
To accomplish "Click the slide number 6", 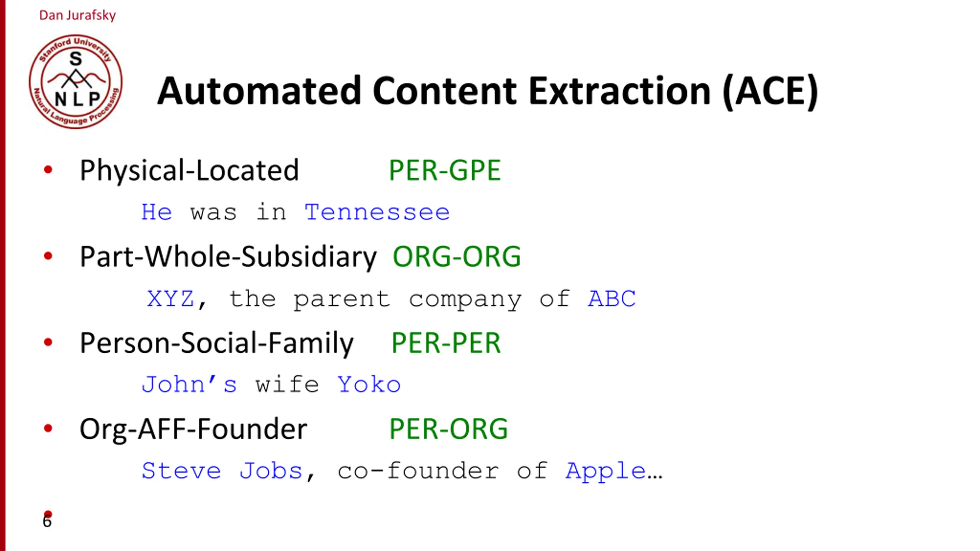I will (x=47, y=522).
